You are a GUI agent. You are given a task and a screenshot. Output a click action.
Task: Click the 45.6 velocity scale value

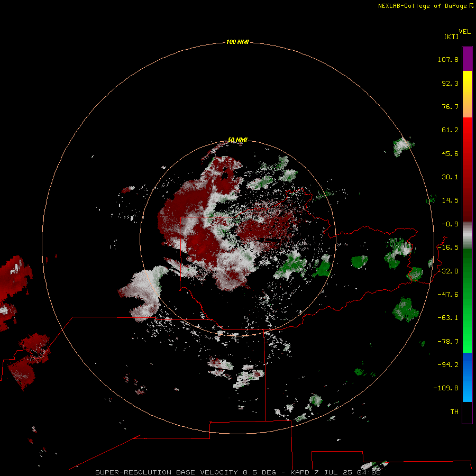pyautogui.click(x=450, y=153)
